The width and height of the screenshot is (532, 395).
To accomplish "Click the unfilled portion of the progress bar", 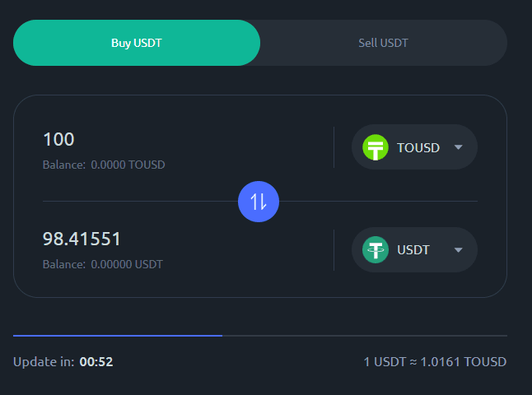I will pyautogui.click(x=364, y=336).
